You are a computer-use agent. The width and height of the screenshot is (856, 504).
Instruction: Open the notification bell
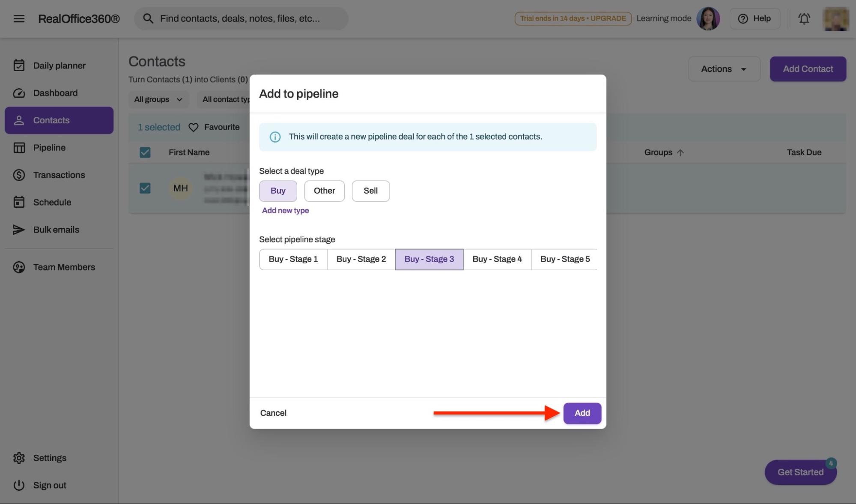(x=804, y=18)
